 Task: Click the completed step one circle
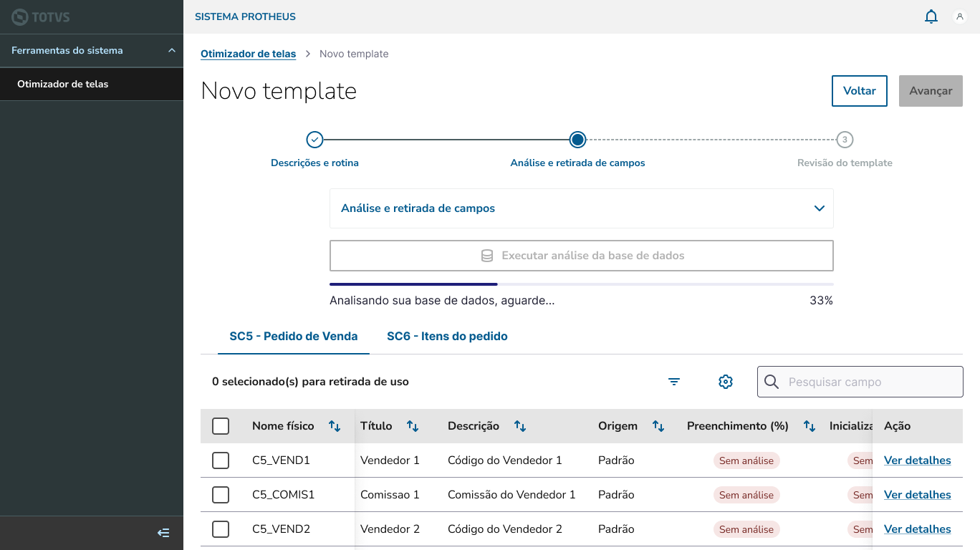(x=314, y=140)
